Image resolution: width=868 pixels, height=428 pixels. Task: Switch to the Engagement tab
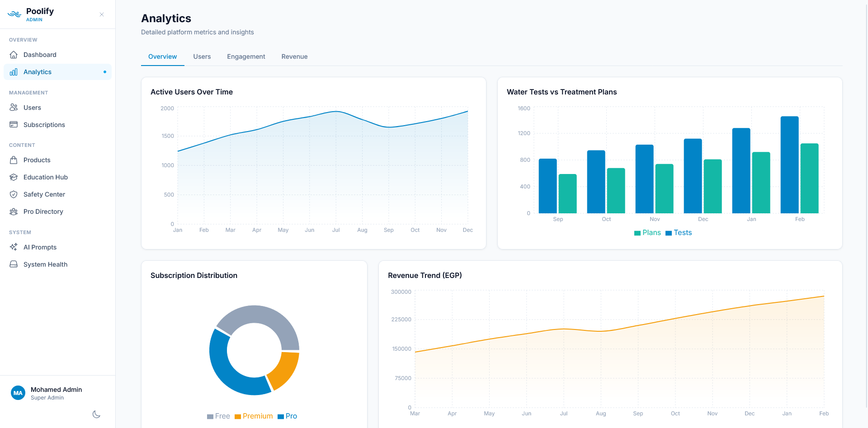[246, 56]
